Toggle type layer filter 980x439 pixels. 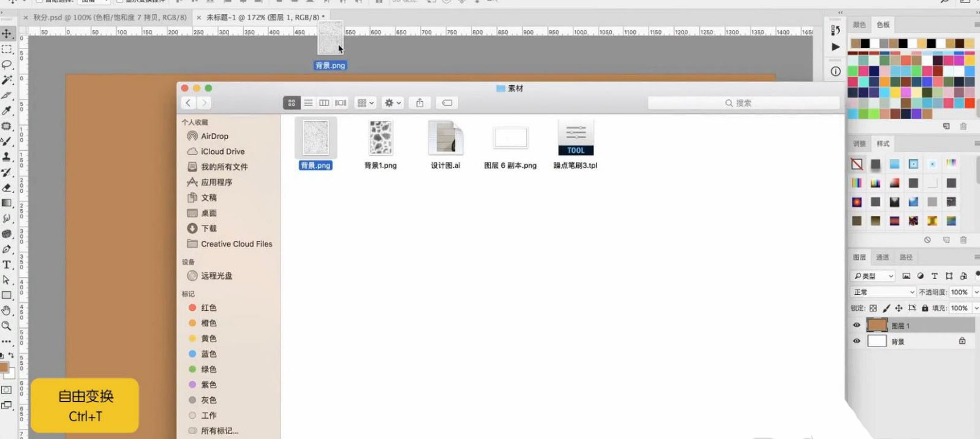935,276
